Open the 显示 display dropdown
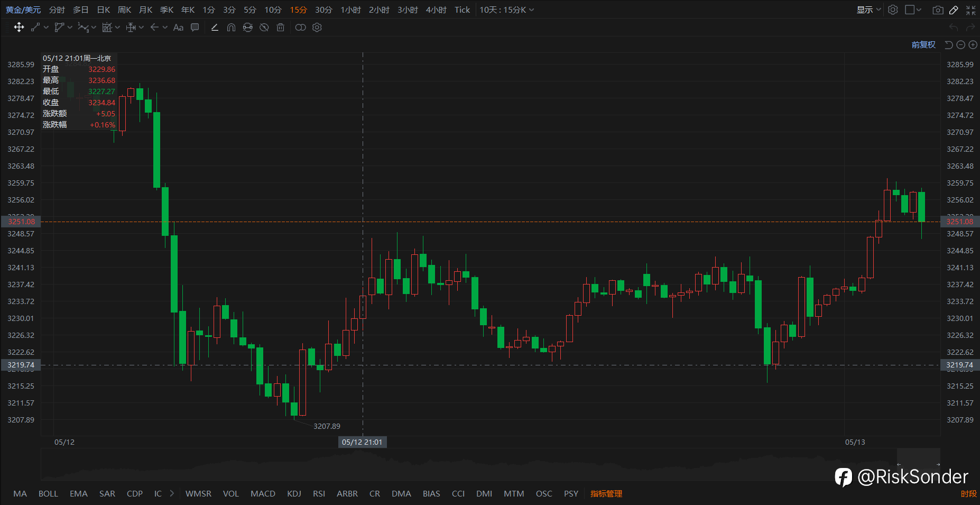 coord(868,10)
